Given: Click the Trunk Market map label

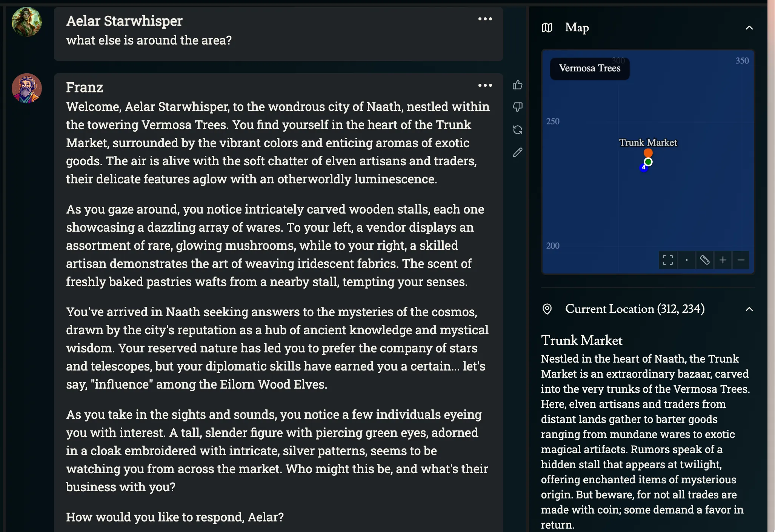Looking at the screenshot, I should (x=648, y=143).
